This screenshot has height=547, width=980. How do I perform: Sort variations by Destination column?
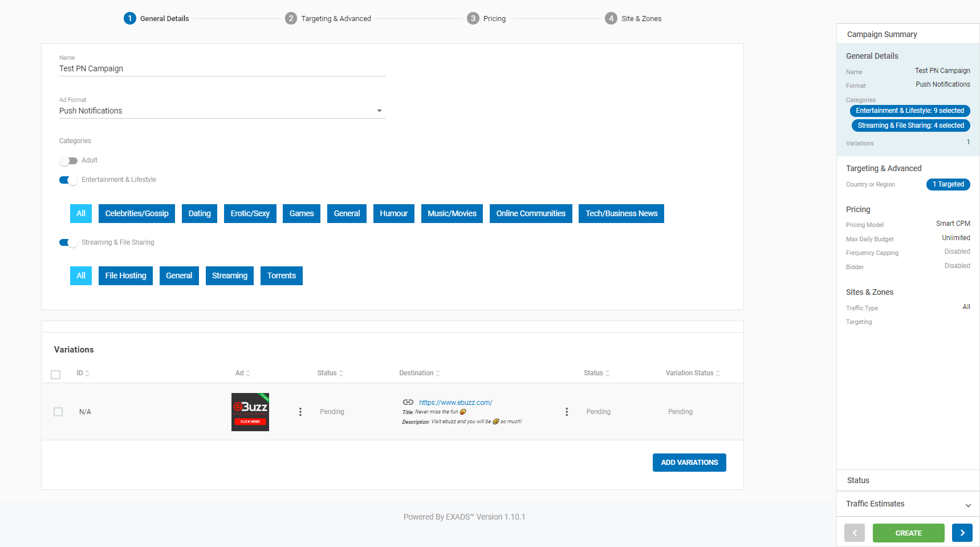click(419, 373)
